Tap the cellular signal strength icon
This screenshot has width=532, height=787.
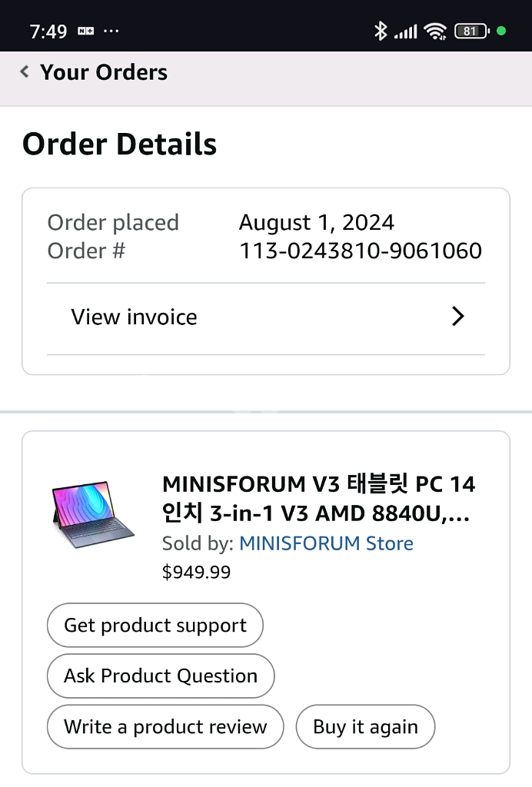point(405,32)
